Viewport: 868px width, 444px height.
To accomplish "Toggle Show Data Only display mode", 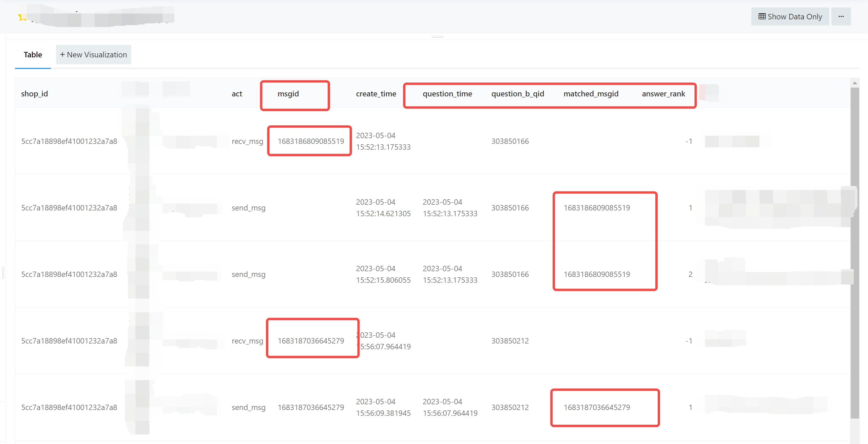I will (790, 17).
